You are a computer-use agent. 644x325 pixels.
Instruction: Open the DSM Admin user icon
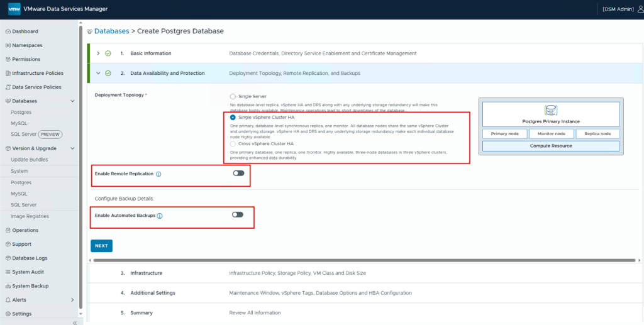point(641,9)
